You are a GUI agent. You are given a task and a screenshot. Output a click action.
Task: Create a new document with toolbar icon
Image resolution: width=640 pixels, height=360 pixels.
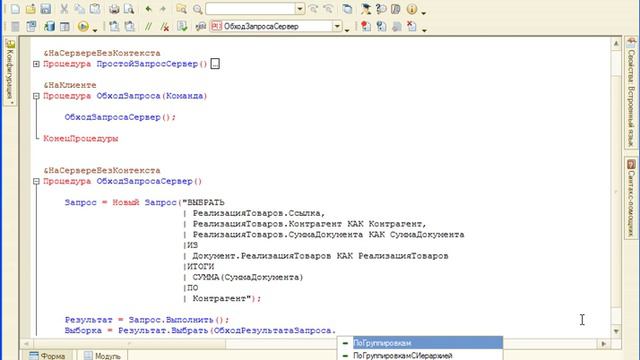click(x=15, y=9)
